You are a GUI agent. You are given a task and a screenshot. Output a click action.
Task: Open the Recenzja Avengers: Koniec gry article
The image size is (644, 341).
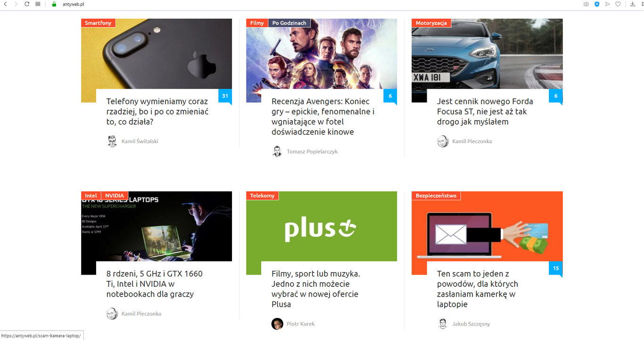pos(323,117)
